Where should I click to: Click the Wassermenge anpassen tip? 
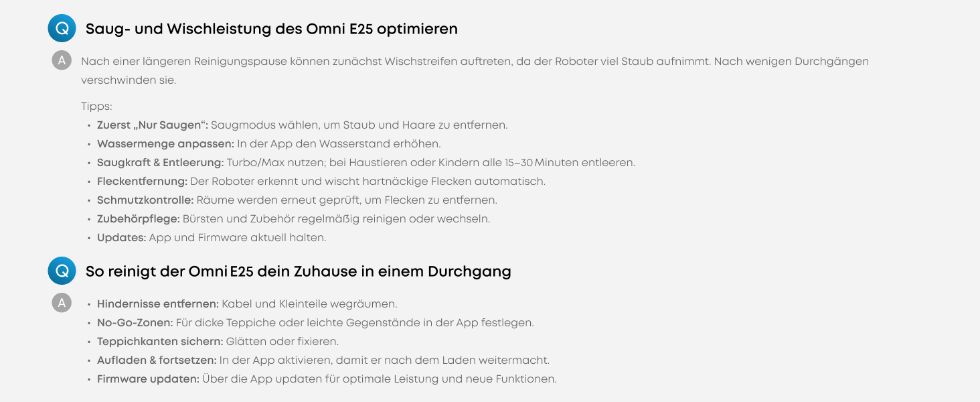pos(165,144)
